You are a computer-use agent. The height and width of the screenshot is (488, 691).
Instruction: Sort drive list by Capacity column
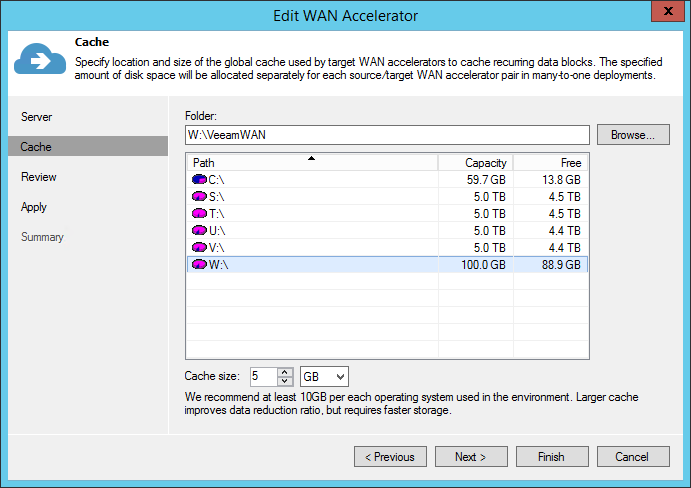(x=475, y=162)
